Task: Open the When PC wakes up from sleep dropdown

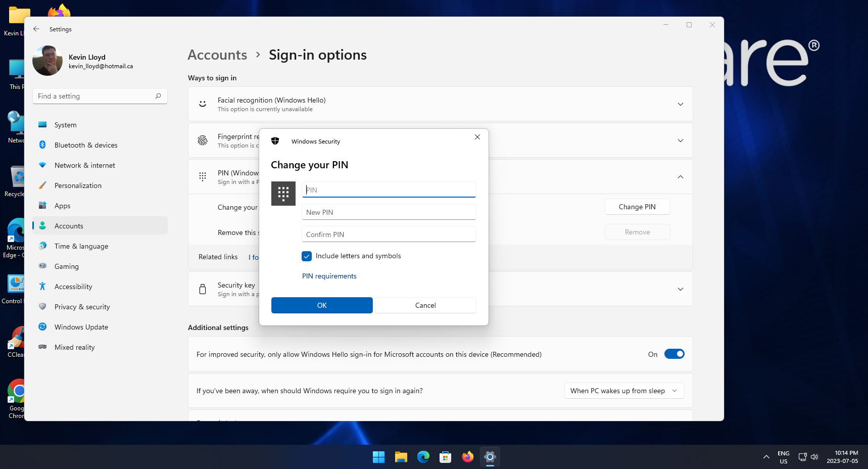Action: click(623, 390)
